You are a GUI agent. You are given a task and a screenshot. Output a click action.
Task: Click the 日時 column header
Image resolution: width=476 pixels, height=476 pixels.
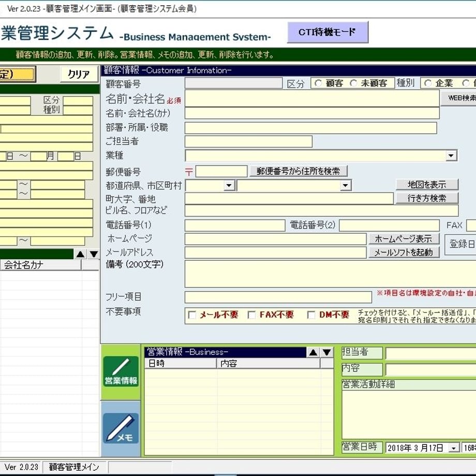(x=181, y=363)
